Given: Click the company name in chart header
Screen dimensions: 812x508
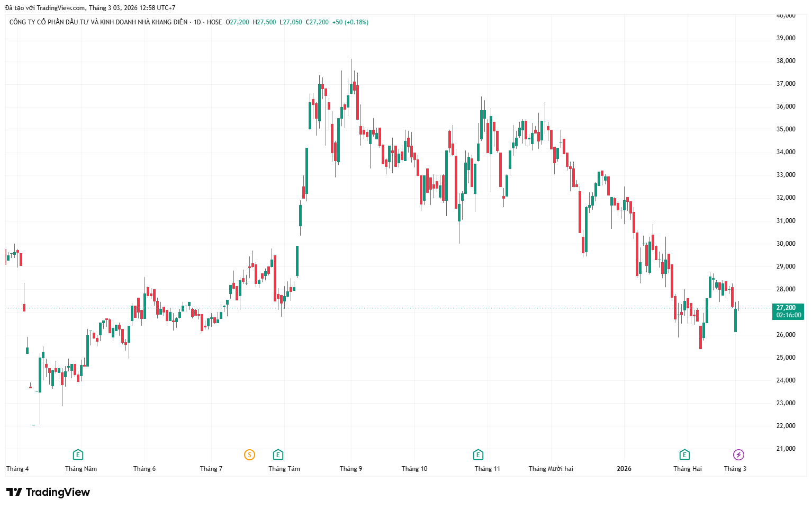Looking at the screenshot, I should click(98, 22).
